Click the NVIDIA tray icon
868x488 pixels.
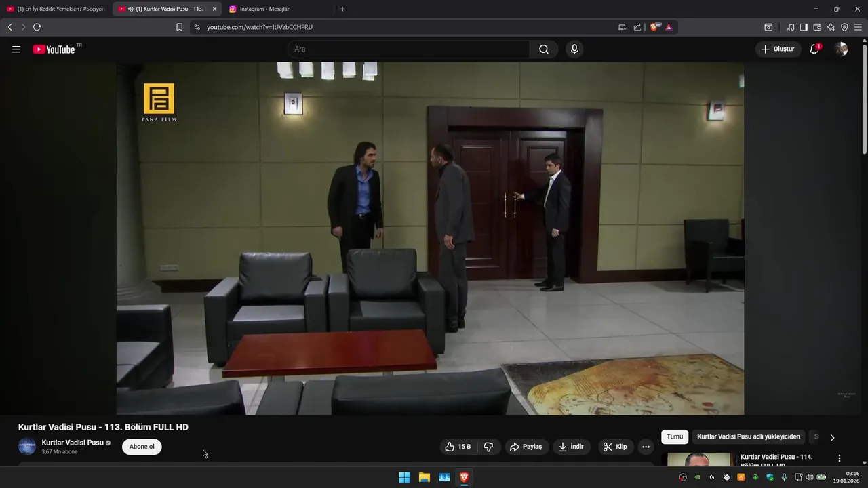[697, 477]
